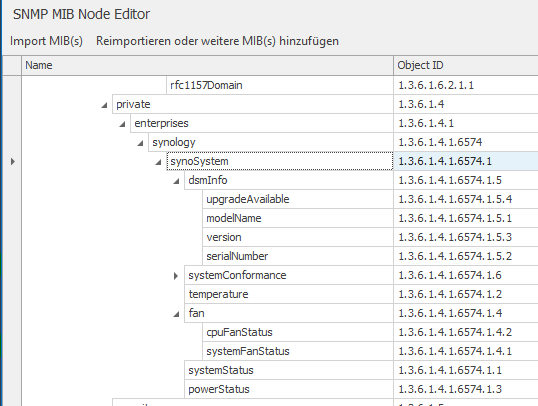Click Object ID cell 1.3.6.1.4.1

466,123
